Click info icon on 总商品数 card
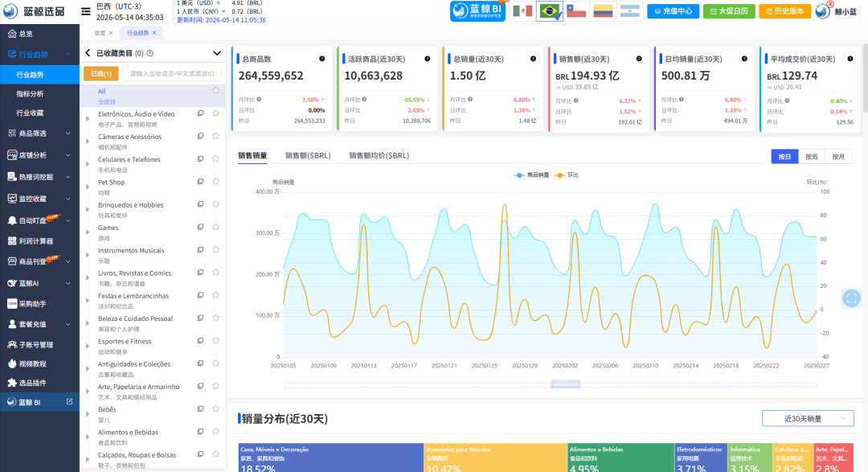 click(x=321, y=59)
